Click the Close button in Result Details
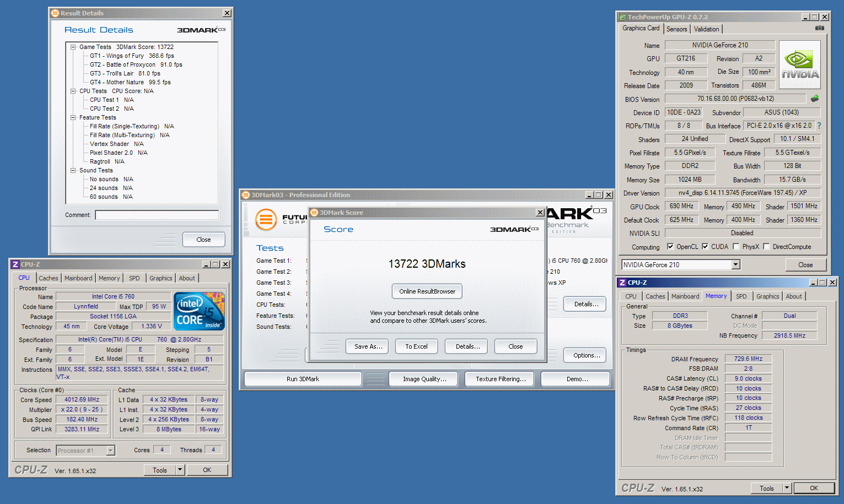844x504 pixels. click(203, 240)
